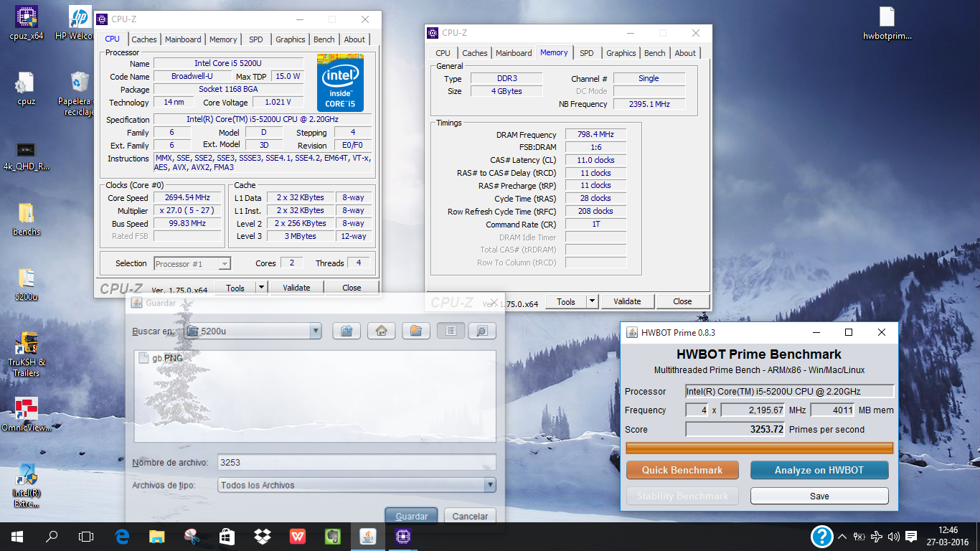The width and height of the screenshot is (980, 551).
Task: Open Task View on taskbar
Action: (x=86, y=536)
